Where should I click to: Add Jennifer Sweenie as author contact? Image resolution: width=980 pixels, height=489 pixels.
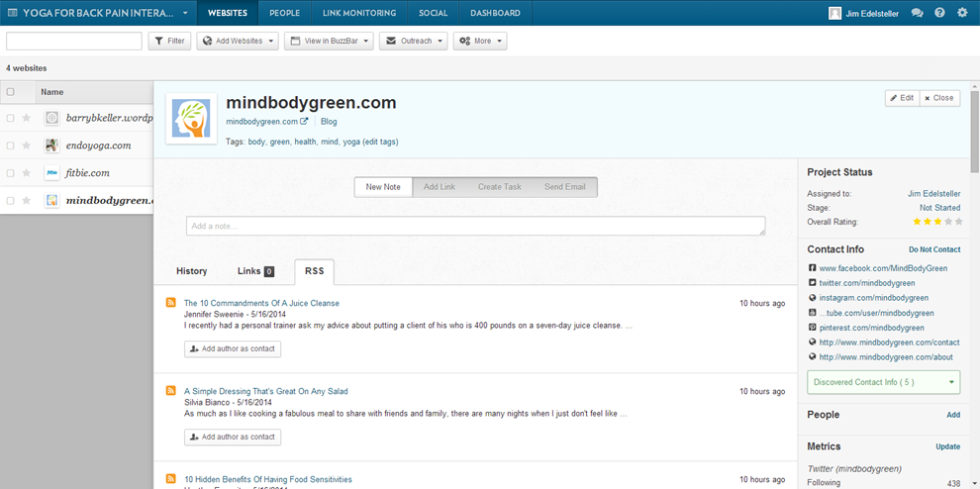tap(233, 348)
